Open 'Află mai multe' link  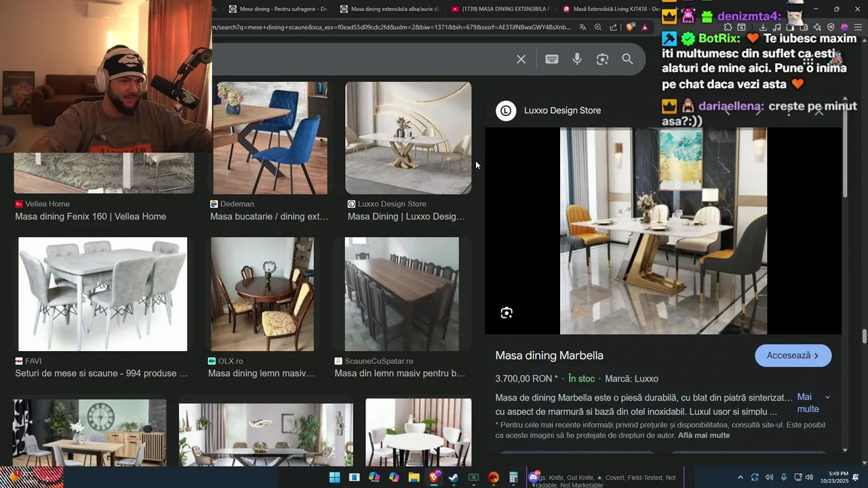(704, 435)
